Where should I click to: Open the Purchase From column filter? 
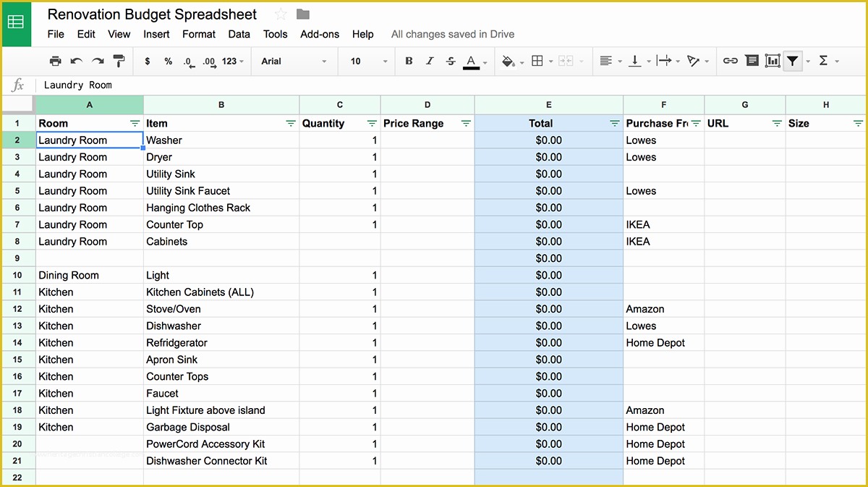point(696,124)
